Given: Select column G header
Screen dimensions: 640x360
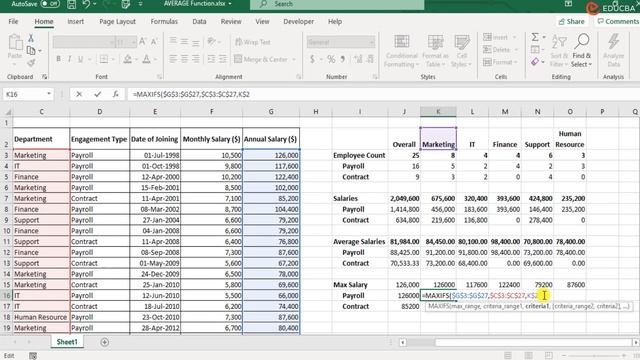Looking at the screenshot, I should 271,111.
